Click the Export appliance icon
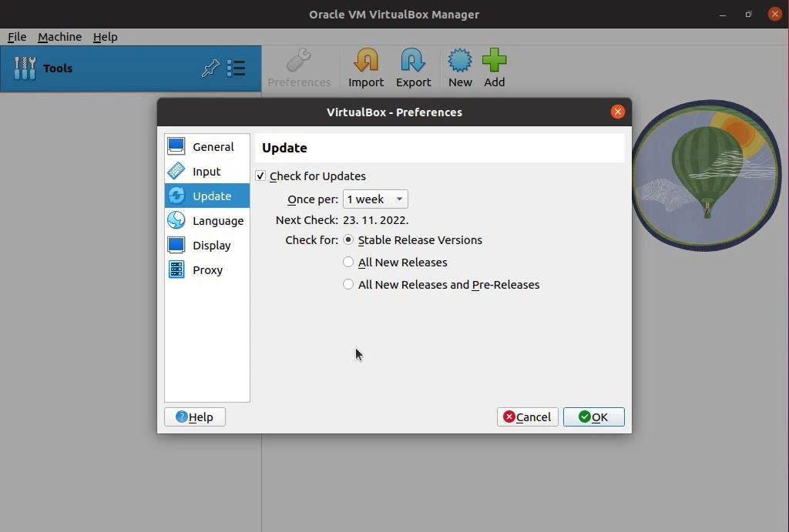789x532 pixels. [x=413, y=67]
